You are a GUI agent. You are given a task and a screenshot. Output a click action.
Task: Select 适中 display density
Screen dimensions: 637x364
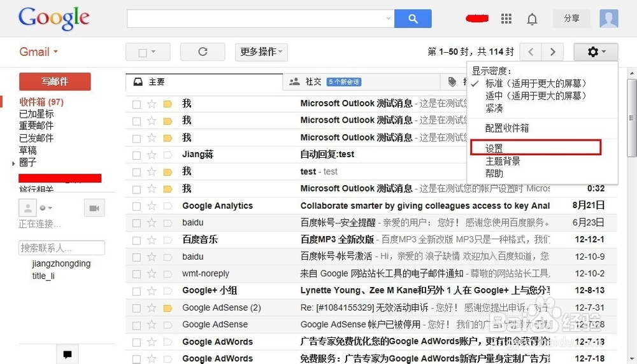[536, 95]
